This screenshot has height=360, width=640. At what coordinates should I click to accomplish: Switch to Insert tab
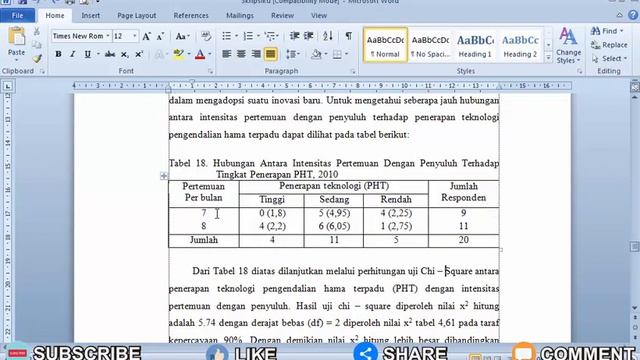click(x=91, y=16)
